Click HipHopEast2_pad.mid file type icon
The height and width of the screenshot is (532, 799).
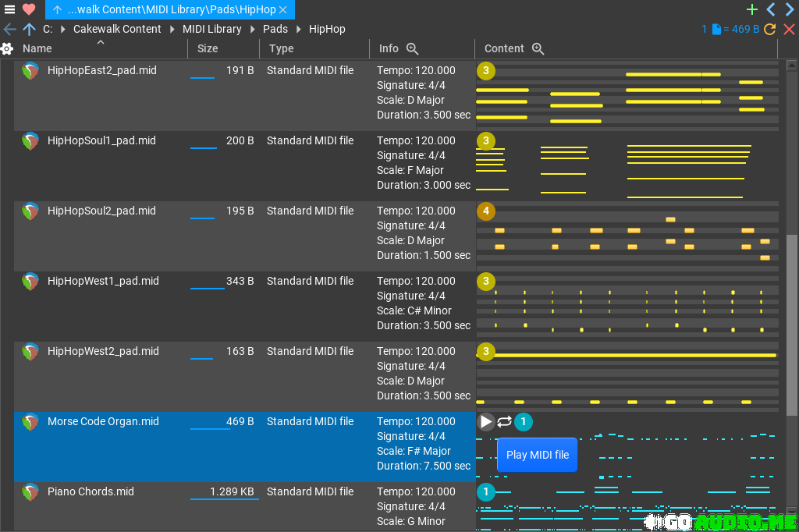pos(30,71)
